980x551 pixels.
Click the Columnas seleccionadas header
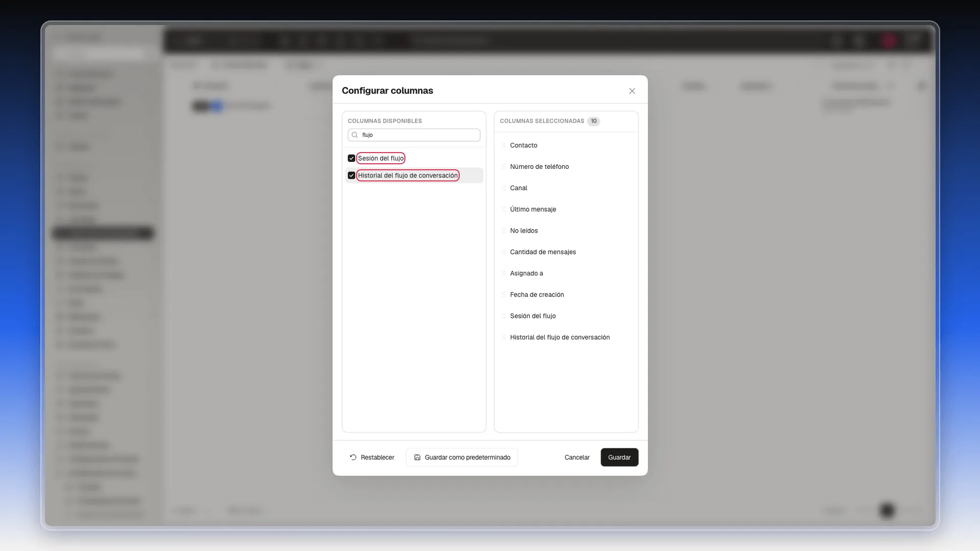(x=542, y=121)
